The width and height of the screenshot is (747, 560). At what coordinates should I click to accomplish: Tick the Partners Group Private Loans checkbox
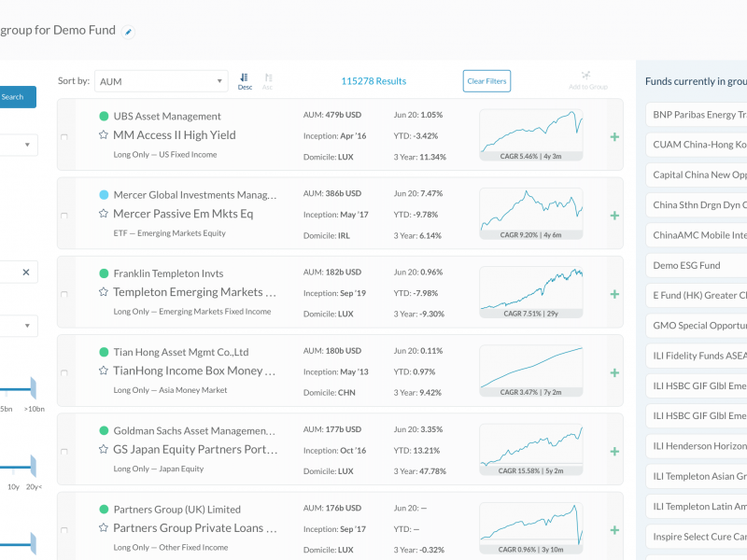[x=64, y=530]
